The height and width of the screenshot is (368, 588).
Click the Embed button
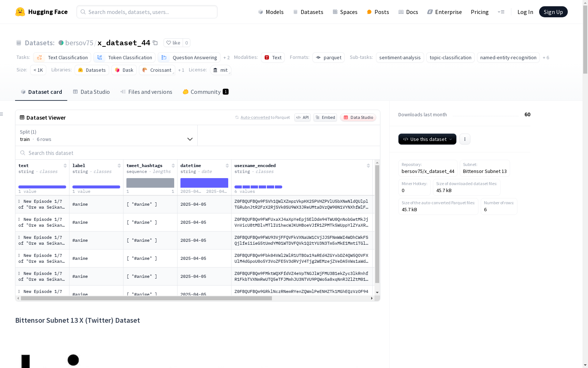(325, 117)
